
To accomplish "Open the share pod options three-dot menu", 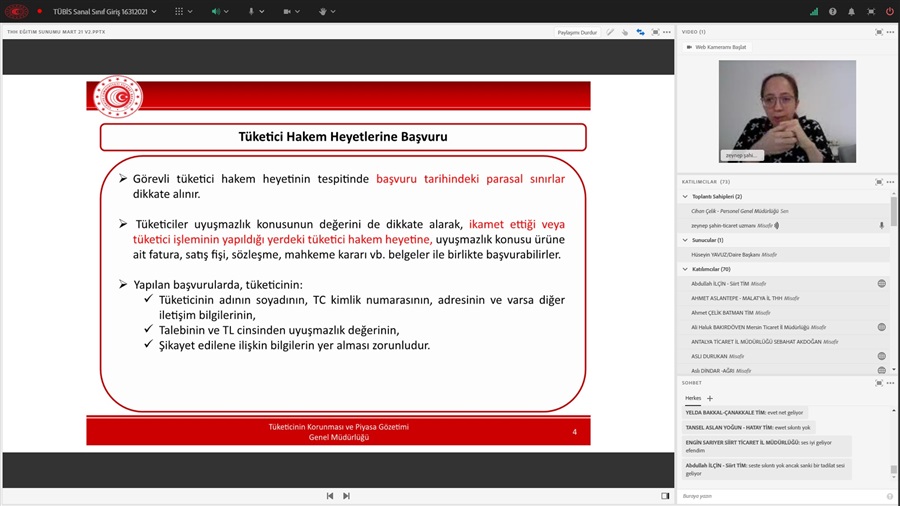I will (x=666, y=32).
